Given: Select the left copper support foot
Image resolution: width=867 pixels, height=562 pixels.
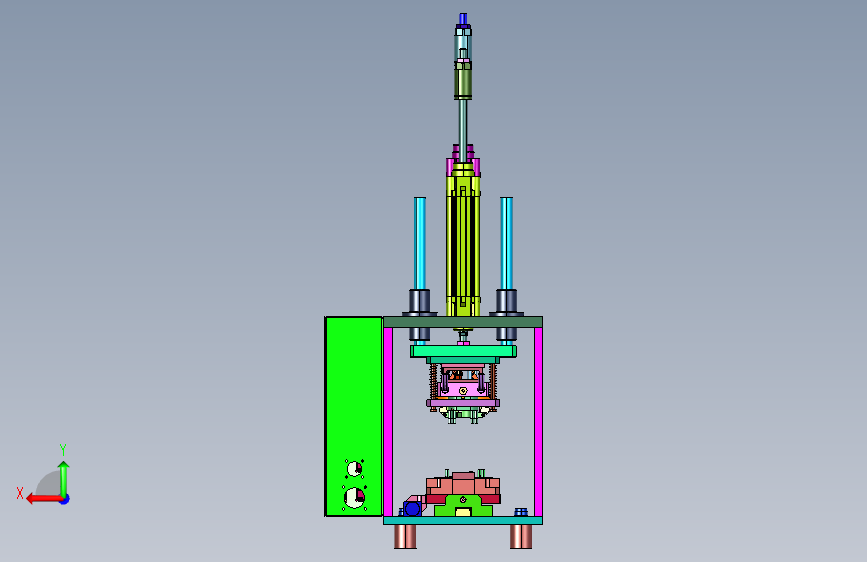Looking at the screenshot, I should 405,537.
